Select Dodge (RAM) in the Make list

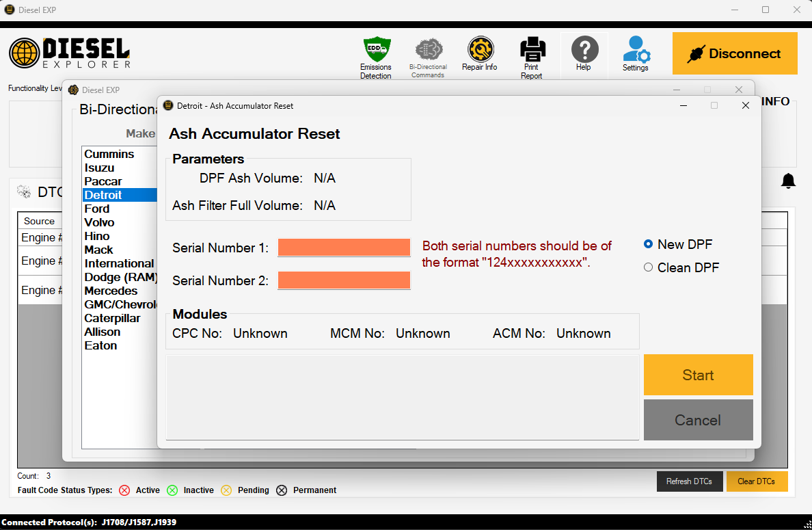(x=120, y=277)
